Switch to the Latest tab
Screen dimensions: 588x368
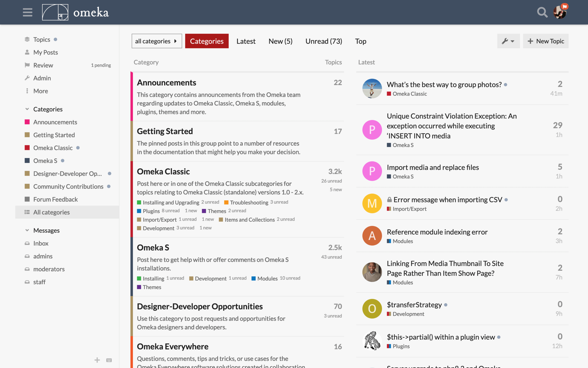point(246,41)
